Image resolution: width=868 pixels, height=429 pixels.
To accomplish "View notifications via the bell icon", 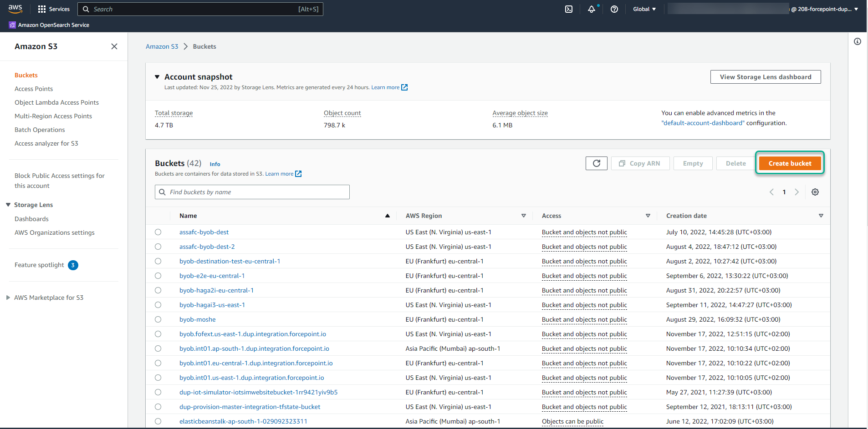I will coord(591,9).
